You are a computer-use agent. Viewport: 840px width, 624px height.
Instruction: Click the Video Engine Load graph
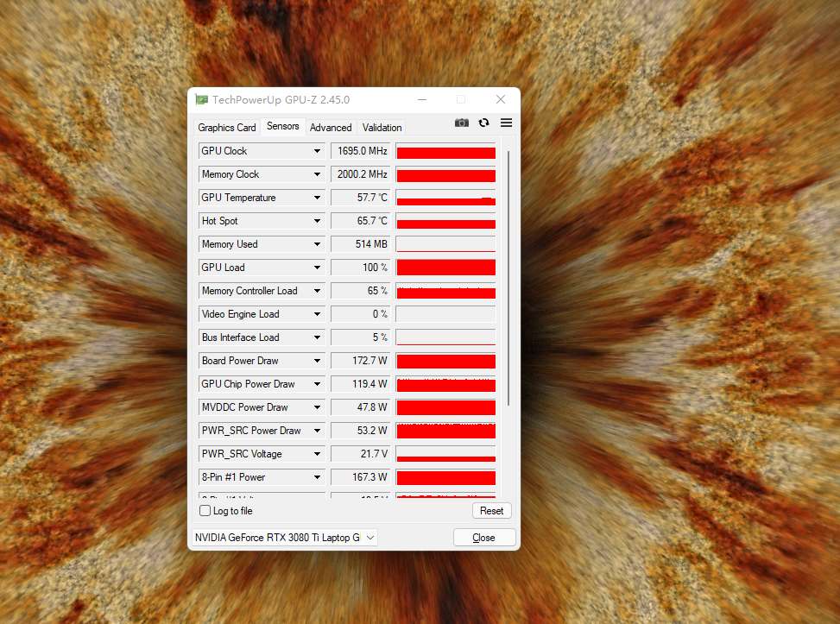445,314
